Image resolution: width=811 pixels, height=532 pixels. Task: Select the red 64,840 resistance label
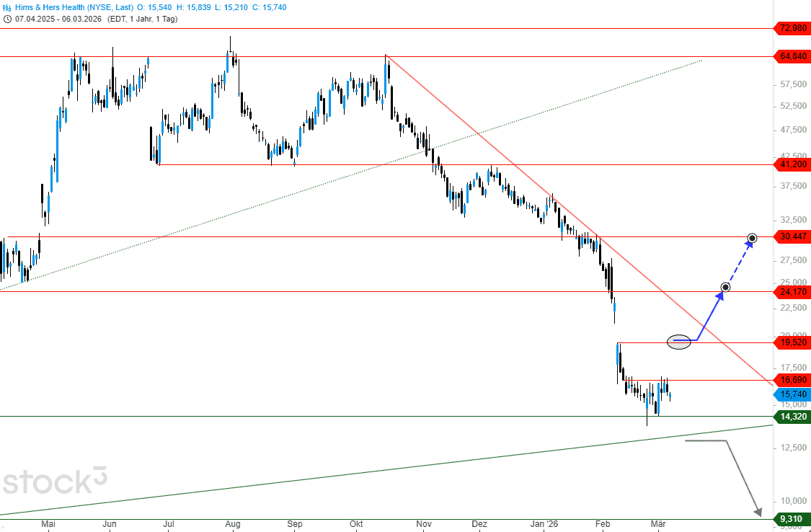[x=792, y=56]
